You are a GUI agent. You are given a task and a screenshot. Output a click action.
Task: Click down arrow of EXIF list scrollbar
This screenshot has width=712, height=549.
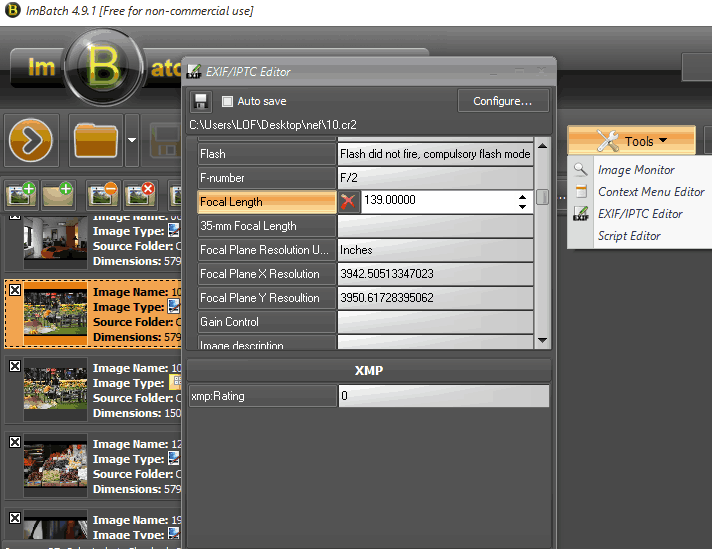tap(542, 340)
